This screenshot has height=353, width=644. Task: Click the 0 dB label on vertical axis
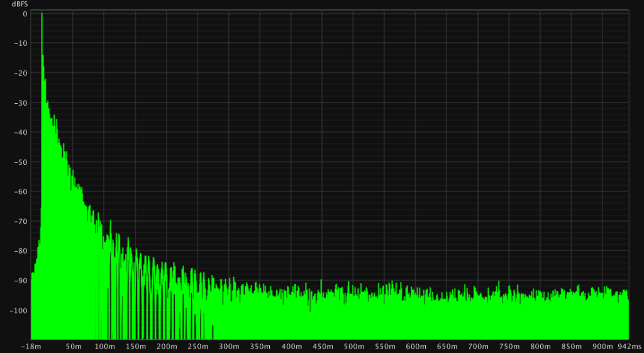(x=25, y=13)
